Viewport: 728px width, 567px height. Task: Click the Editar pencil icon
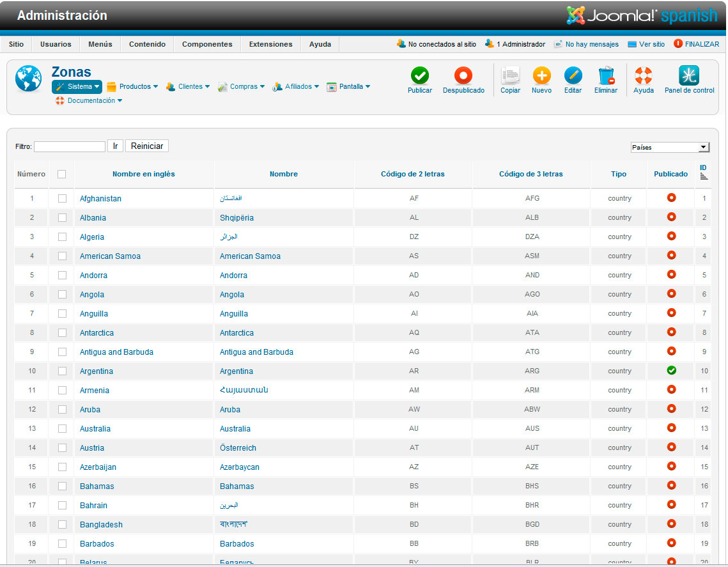pyautogui.click(x=573, y=75)
